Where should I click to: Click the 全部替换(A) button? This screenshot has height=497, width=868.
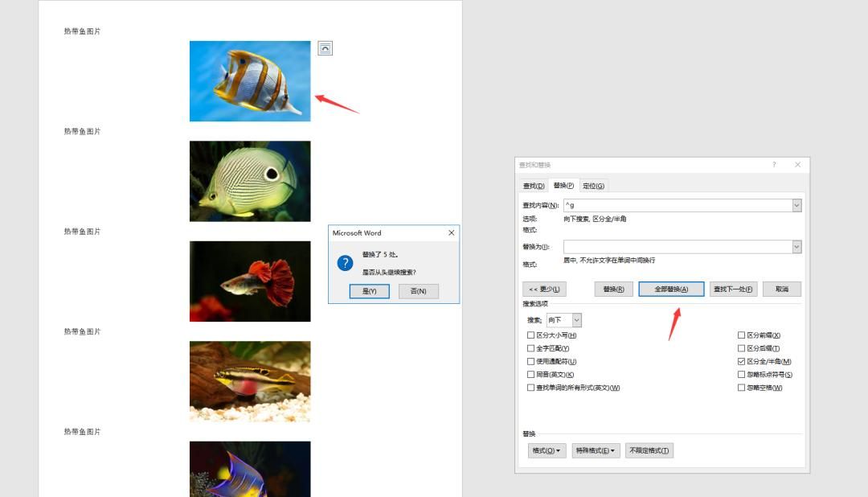pos(671,290)
